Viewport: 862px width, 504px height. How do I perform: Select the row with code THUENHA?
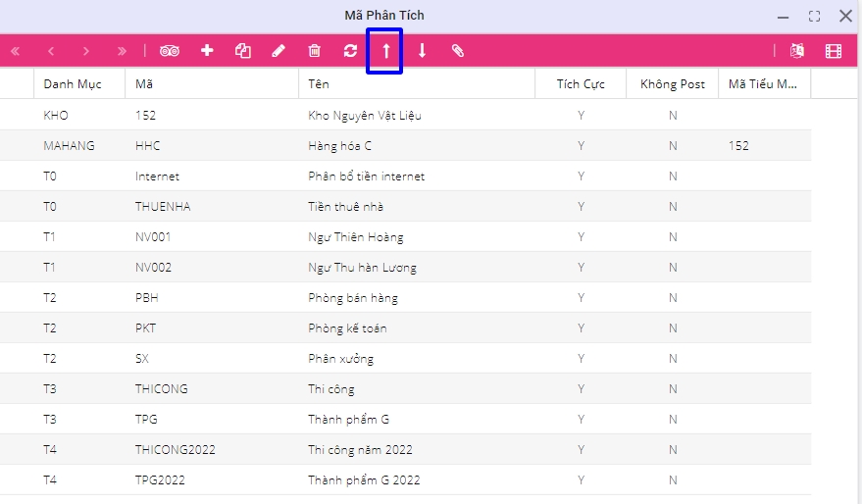pos(163,207)
